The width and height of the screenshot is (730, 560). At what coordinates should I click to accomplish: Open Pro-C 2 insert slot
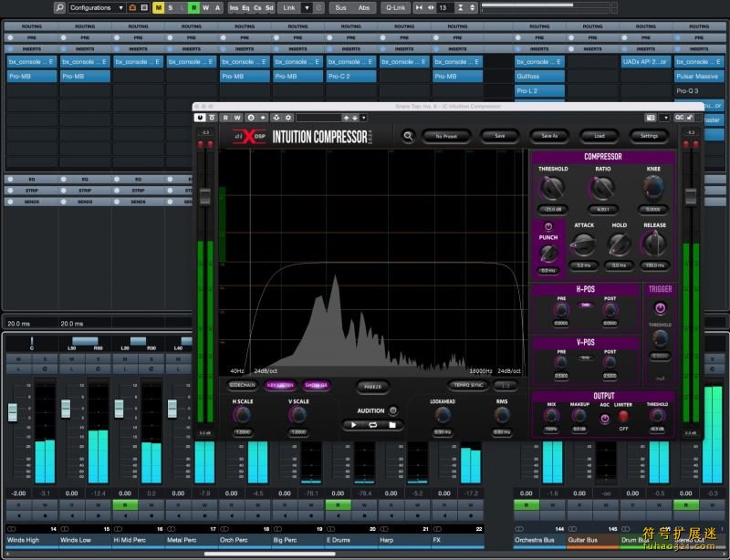coord(351,76)
